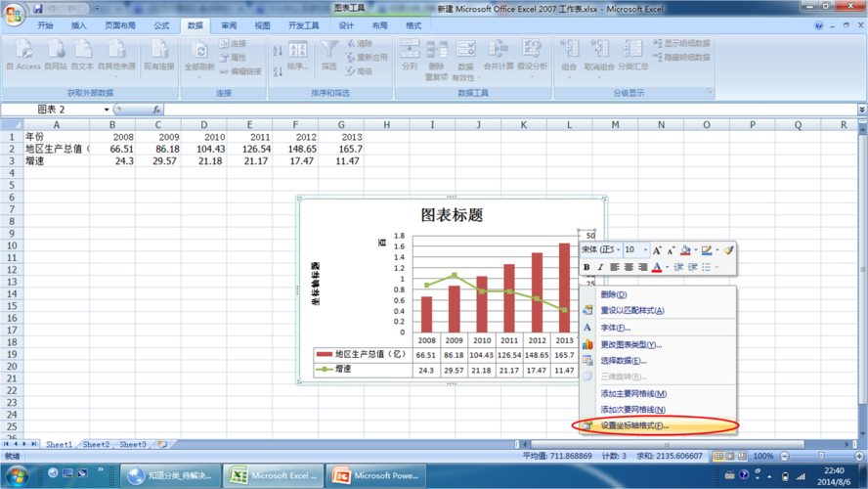Click the fx insert function icon
868x489 pixels.
(x=156, y=110)
